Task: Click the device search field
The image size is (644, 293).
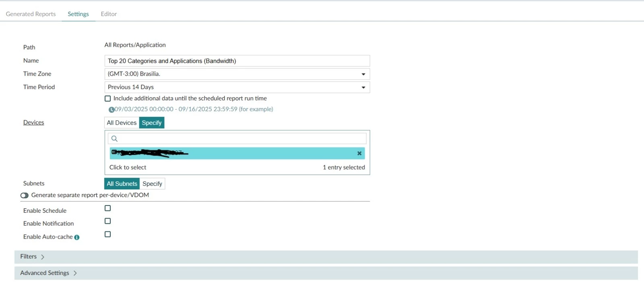Action: pyautogui.click(x=237, y=139)
